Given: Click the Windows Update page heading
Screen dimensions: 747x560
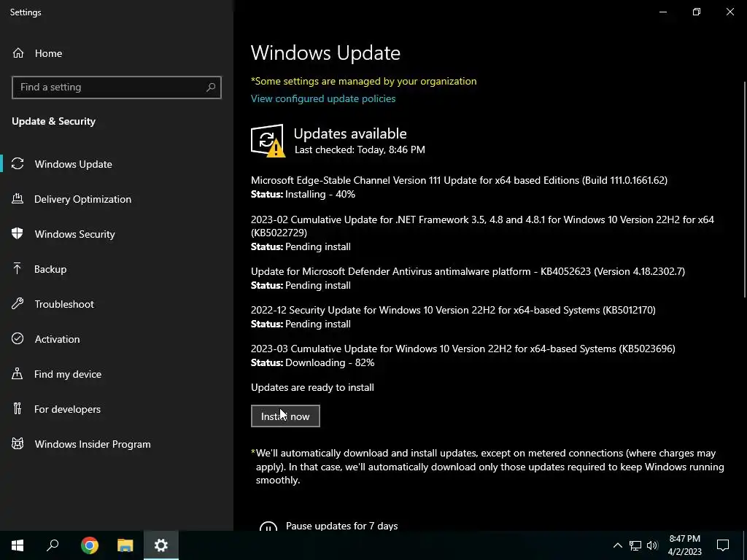Looking at the screenshot, I should 325,52.
